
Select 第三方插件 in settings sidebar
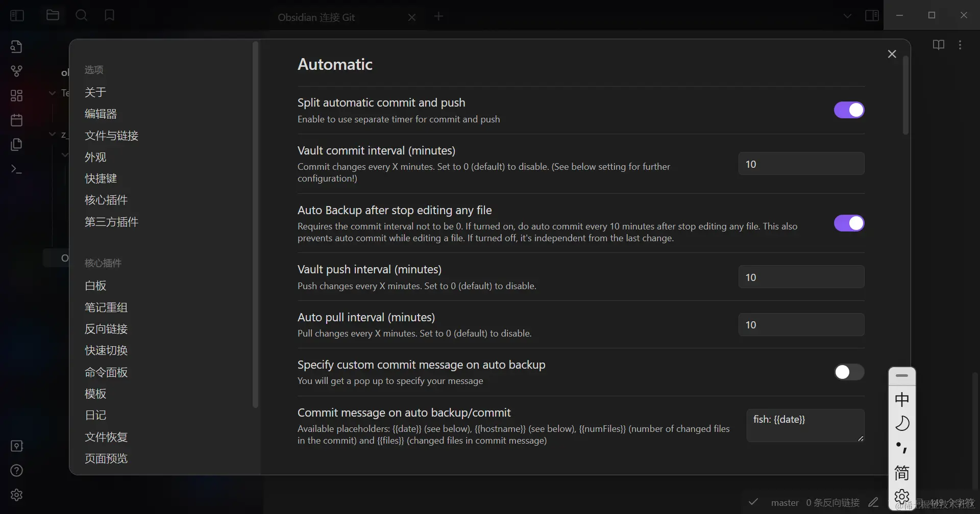[111, 222]
